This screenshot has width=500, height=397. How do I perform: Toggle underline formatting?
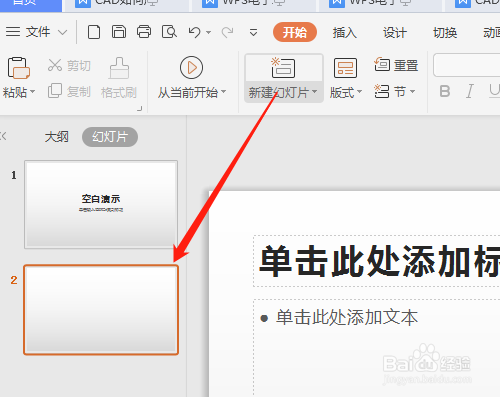click(x=494, y=91)
